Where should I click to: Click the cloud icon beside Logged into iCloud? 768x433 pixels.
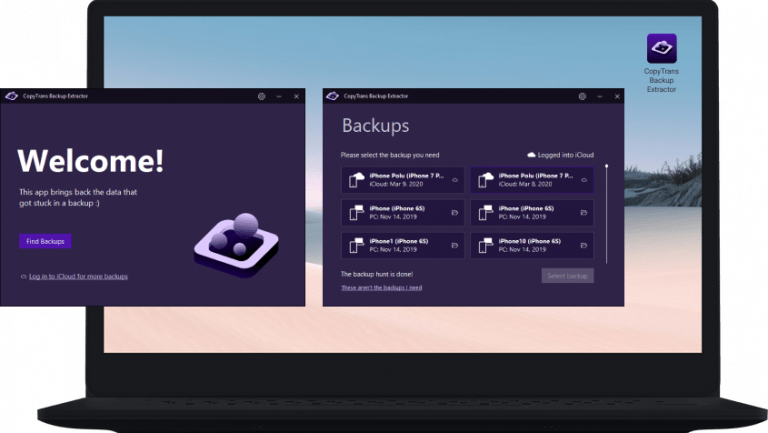coord(531,155)
